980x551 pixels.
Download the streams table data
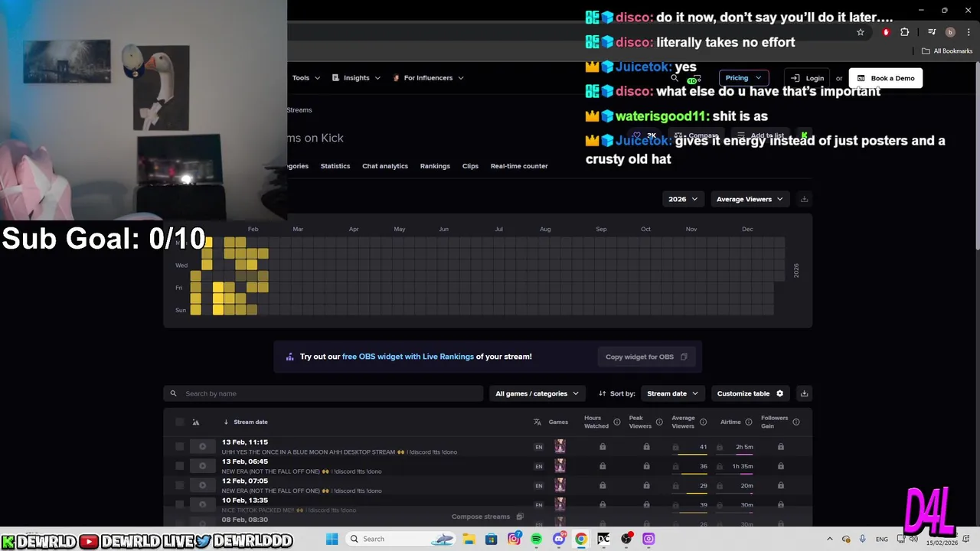click(x=804, y=393)
